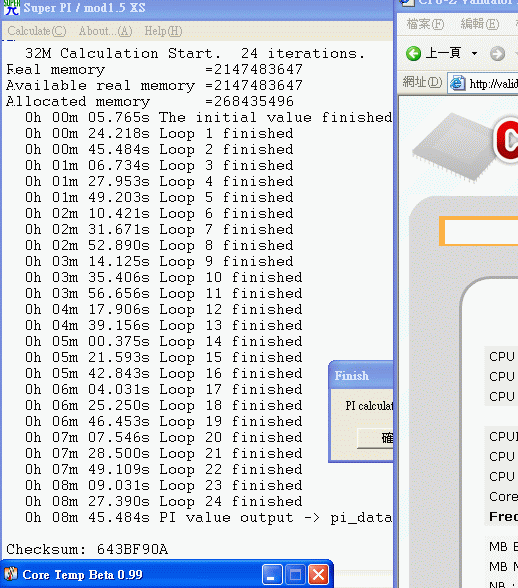
Task: Minimize the Core Temp Beta 0.99 window
Action: click(x=272, y=574)
